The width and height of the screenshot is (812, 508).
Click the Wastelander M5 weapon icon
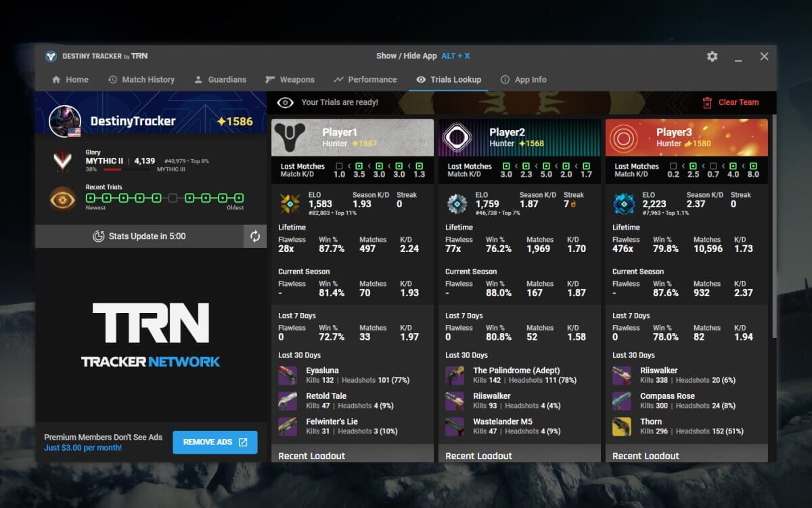tap(455, 426)
